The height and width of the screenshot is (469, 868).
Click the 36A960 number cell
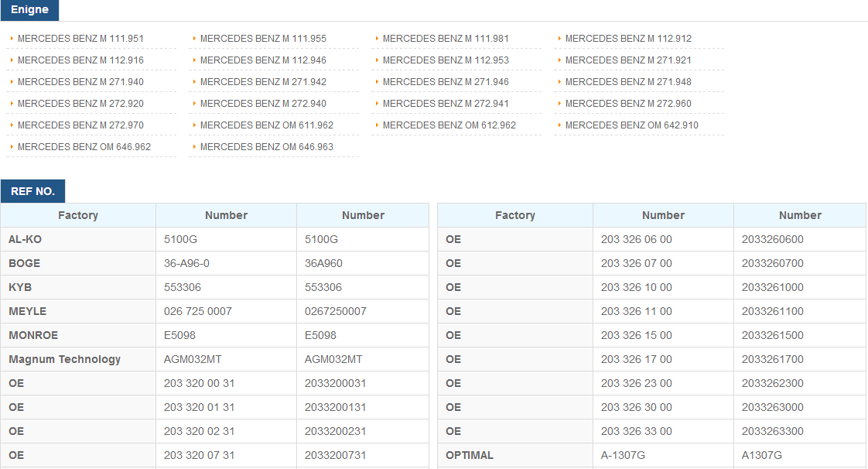click(x=363, y=263)
